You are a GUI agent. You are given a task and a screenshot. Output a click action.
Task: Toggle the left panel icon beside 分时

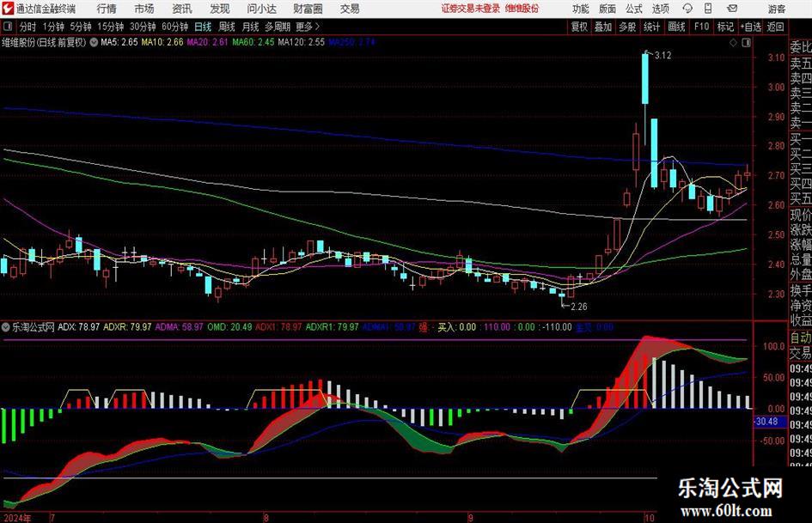pos(8,27)
